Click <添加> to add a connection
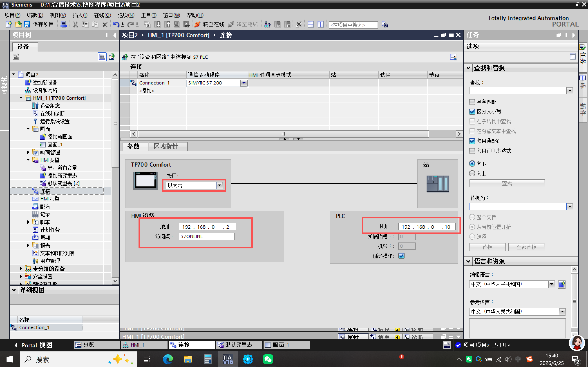588x367 pixels. click(147, 91)
